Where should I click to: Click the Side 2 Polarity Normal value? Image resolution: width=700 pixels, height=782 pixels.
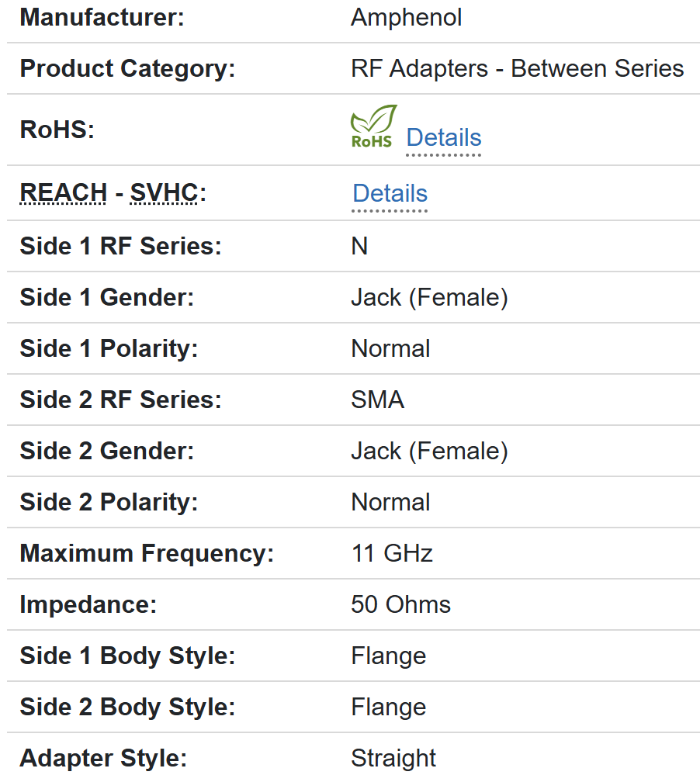point(390,503)
